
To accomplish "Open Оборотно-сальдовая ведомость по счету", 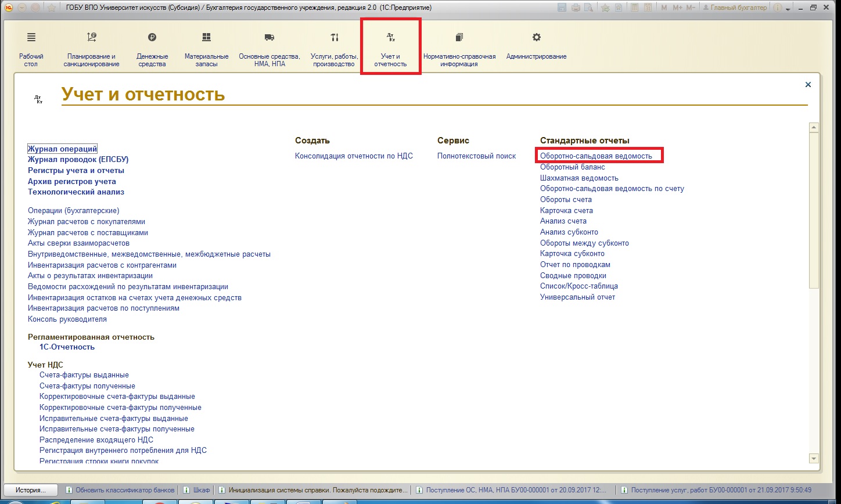I will tap(612, 188).
